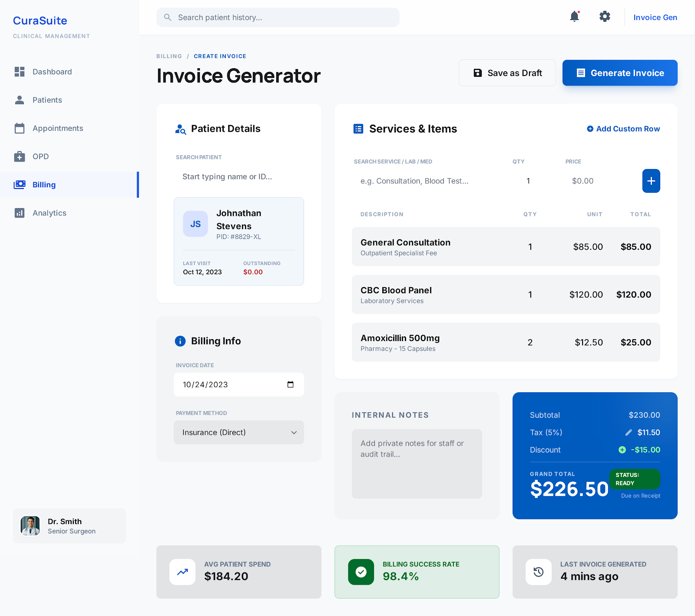The width and height of the screenshot is (695, 616).
Task: Click into the internal notes text area
Action: pos(417,464)
